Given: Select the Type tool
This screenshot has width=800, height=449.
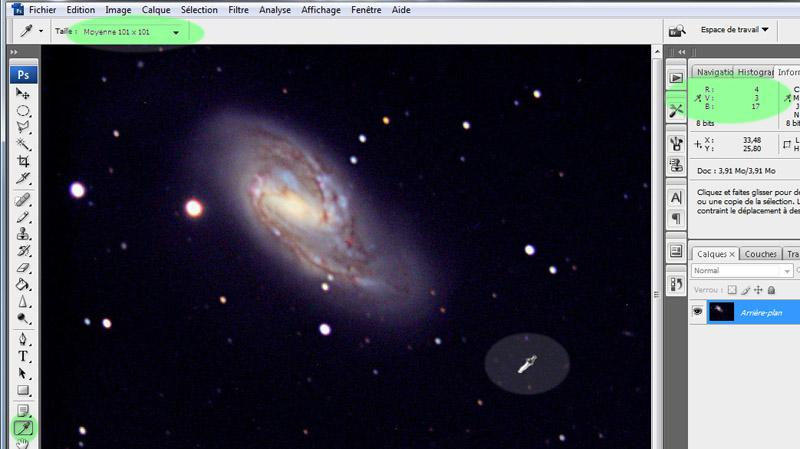Looking at the screenshot, I should [x=22, y=356].
